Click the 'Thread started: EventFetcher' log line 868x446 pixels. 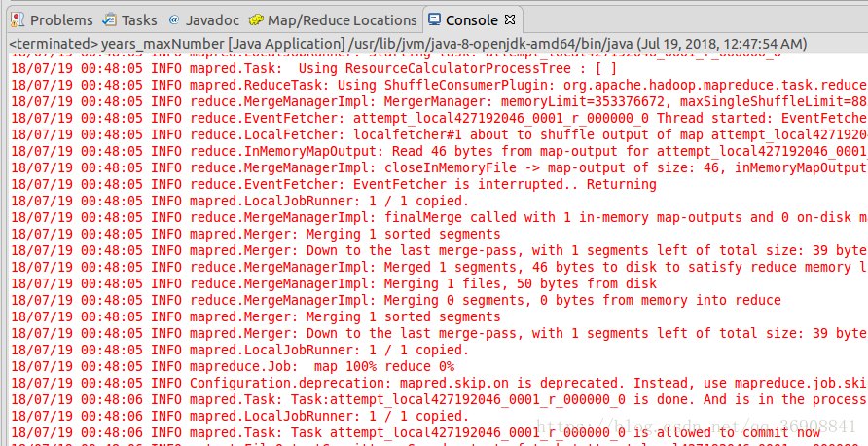tap(439, 119)
